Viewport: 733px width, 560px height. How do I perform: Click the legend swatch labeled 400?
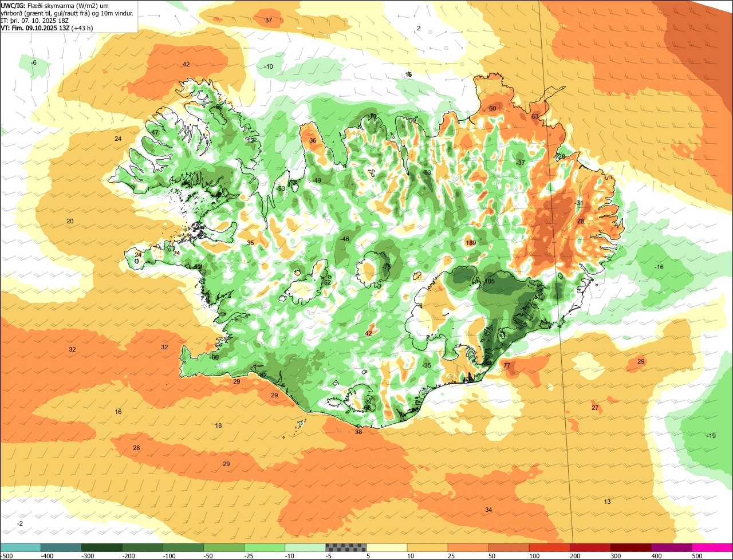click(671, 547)
